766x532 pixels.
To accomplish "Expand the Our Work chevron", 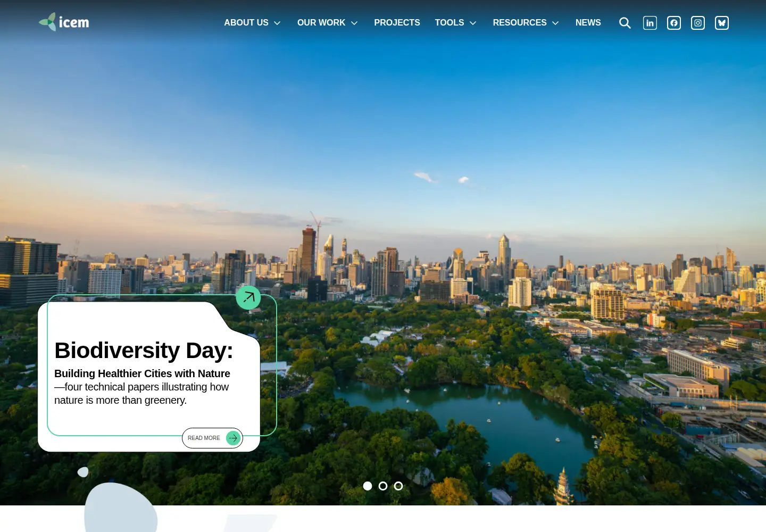I will click(x=354, y=23).
